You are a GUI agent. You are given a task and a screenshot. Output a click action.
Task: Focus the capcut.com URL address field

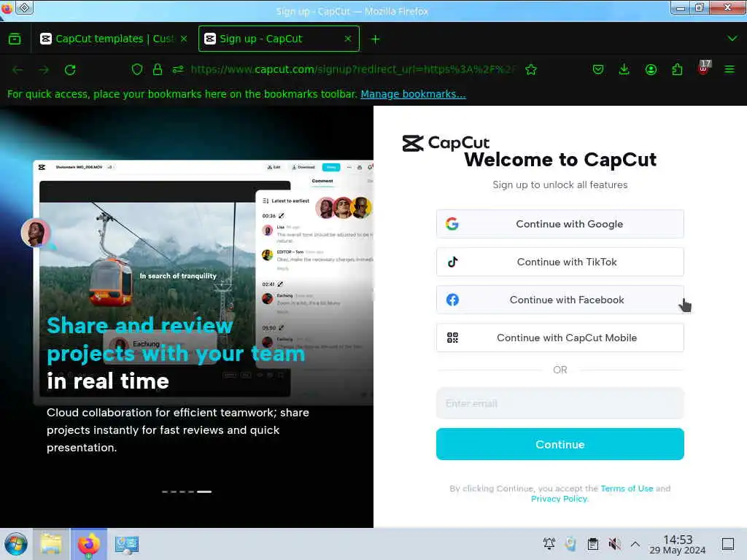(x=354, y=69)
